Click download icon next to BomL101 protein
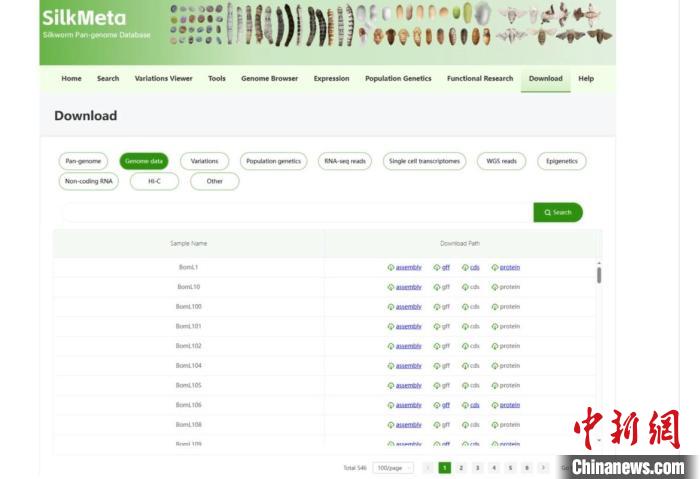The width and height of the screenshot is (700, 479). tap(495, 326)
